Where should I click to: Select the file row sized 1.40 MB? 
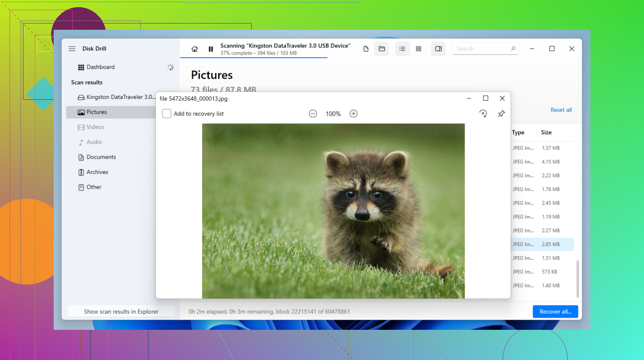pos(543,286)
